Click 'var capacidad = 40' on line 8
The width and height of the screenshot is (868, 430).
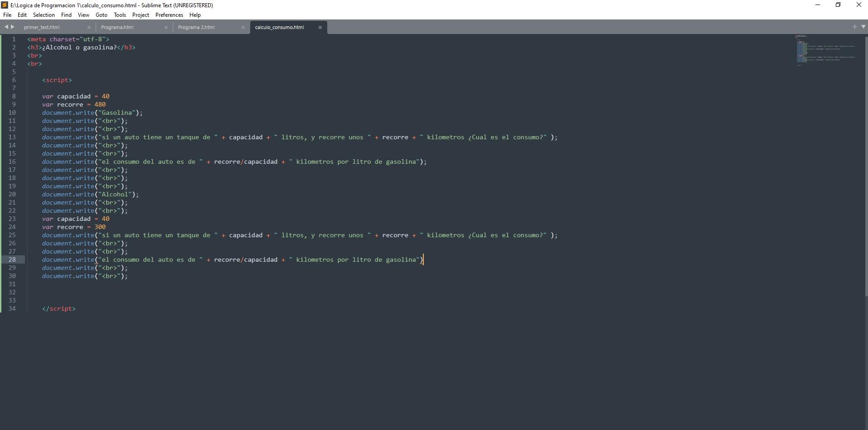pos(76,96)
